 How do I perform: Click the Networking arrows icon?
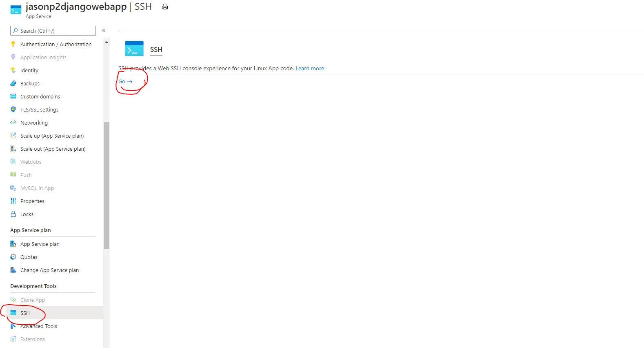click(13, 123)
